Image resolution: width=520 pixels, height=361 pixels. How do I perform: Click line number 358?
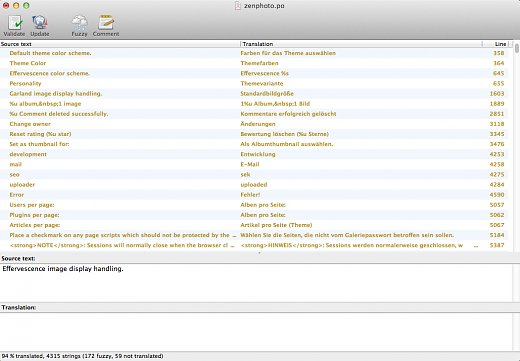coord(499,53)
